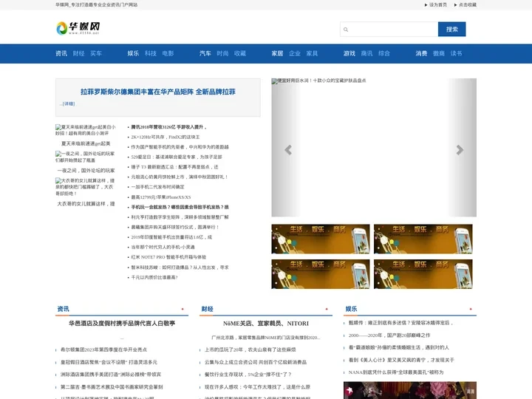Open 游戏 in navigation bar

(349, 53)
